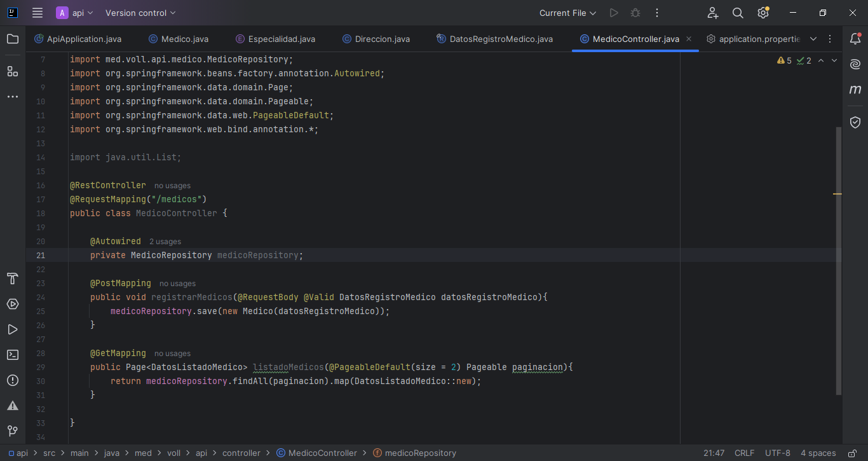Click the Debug bug icon
This screenshot has width=868, height=461.
click(x=635, y=13)
